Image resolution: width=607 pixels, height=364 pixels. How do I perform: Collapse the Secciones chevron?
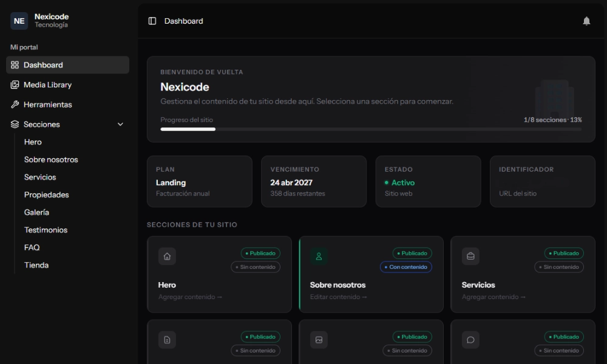[x=120, y=124]
